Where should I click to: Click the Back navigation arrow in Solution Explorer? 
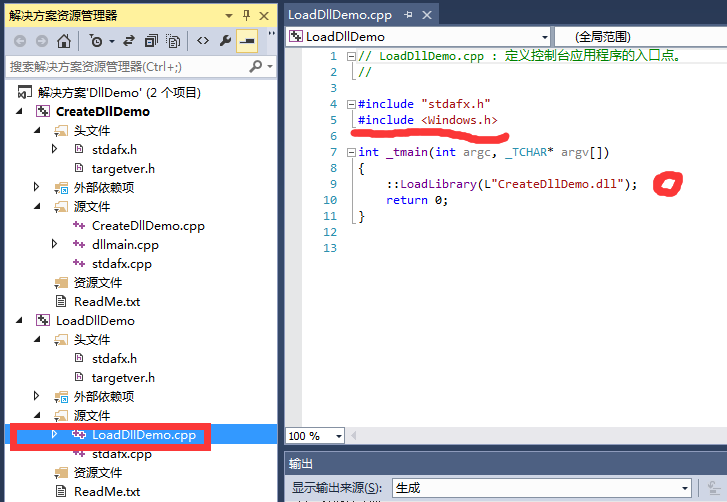pyautogui.click(x=20, y=41)
